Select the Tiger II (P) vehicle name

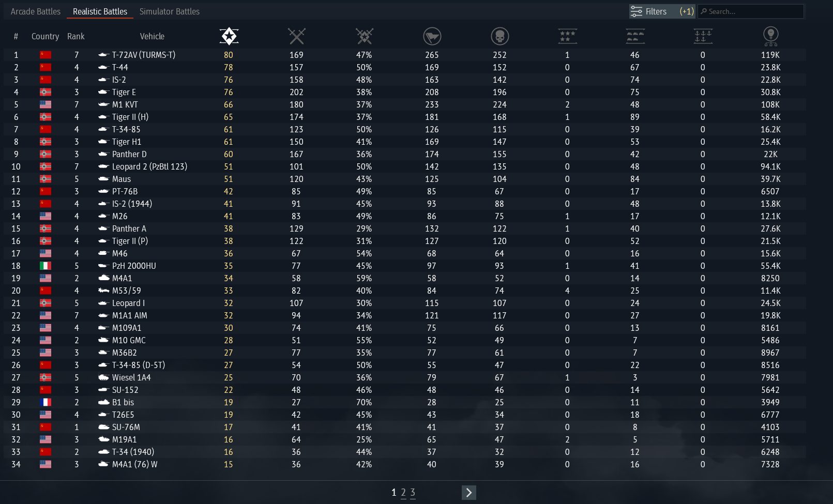click(130, 241)
